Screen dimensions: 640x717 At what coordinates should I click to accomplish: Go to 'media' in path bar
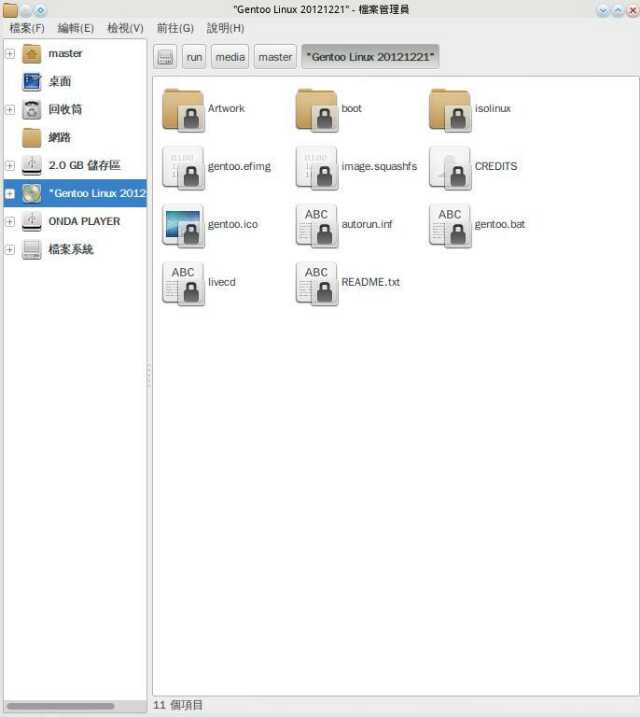click(230, 57)
